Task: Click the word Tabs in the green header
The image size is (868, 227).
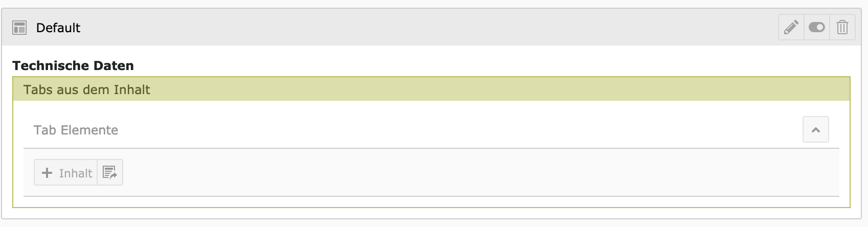Action: [x=38, y=89]
